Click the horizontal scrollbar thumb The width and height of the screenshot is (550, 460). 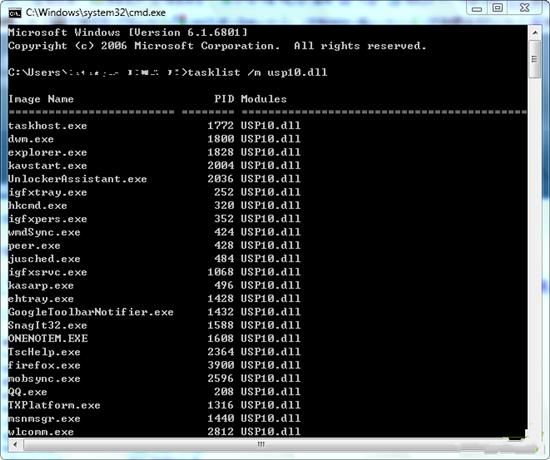tap(261, 445)
